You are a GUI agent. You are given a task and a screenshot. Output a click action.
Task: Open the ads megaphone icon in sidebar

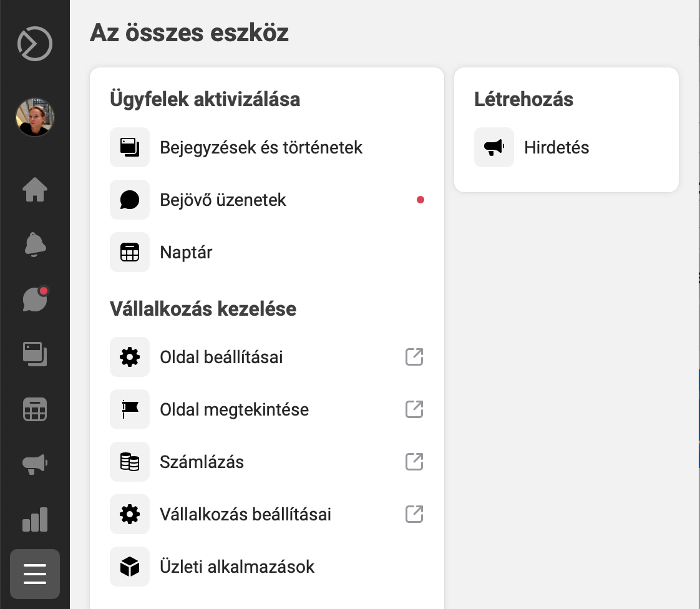(x=35, y=464)
